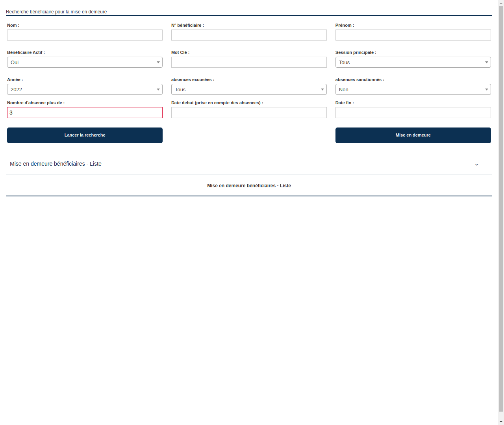The height and width of the screenshot is (425, 504).
Task: Click the Prénom input field
Action: (x=413, y=35)
